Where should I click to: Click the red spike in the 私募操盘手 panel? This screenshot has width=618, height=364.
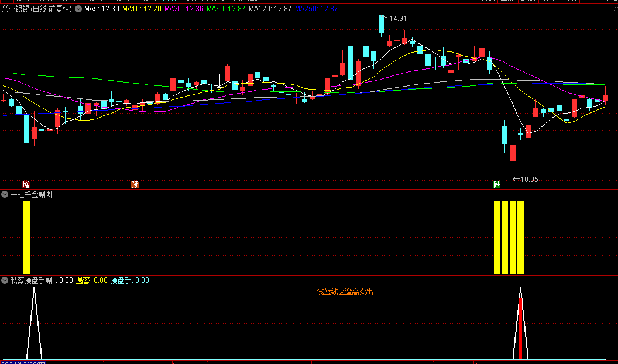(521, 328)
